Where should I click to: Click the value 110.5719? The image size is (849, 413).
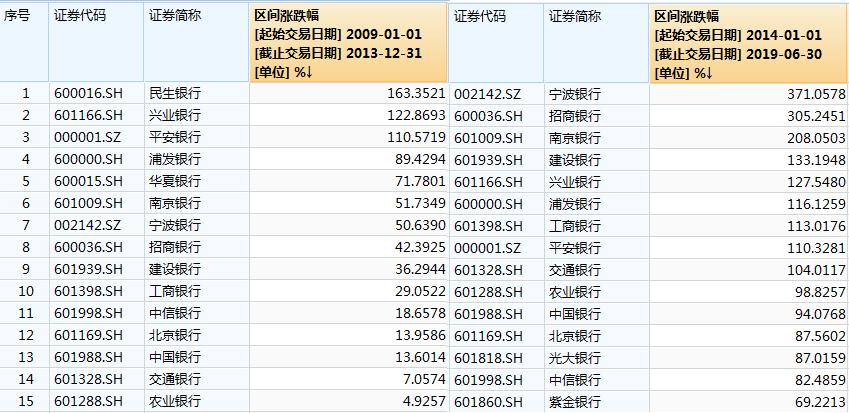coord(416,137)
